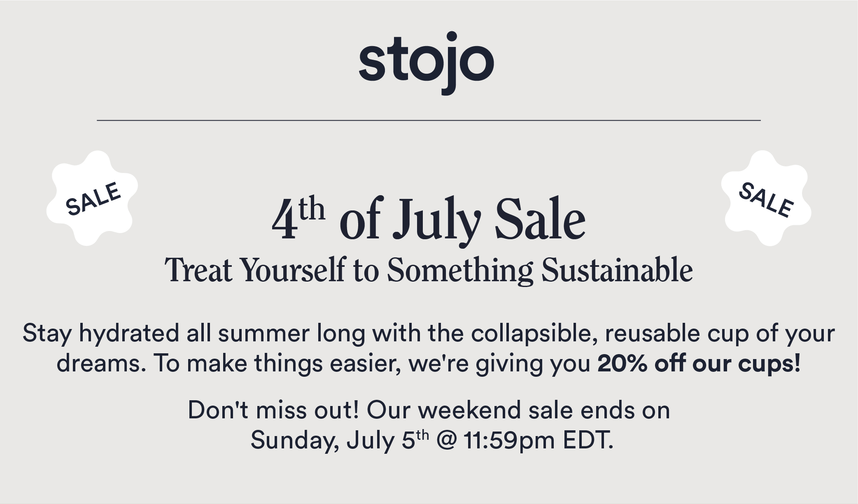The width and height of the screenshot is (858, 504).
Task: Click the right SALE starburst badge
Action: [x=766, y=198]
